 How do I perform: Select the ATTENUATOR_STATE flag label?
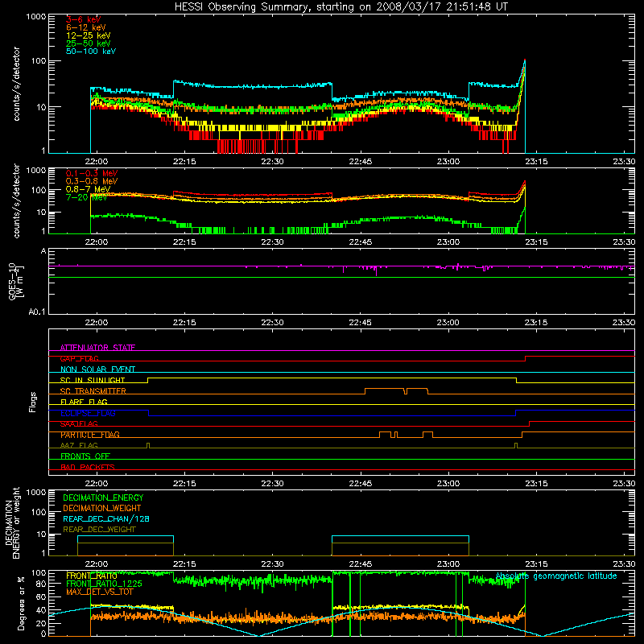(x=97, y=348)
